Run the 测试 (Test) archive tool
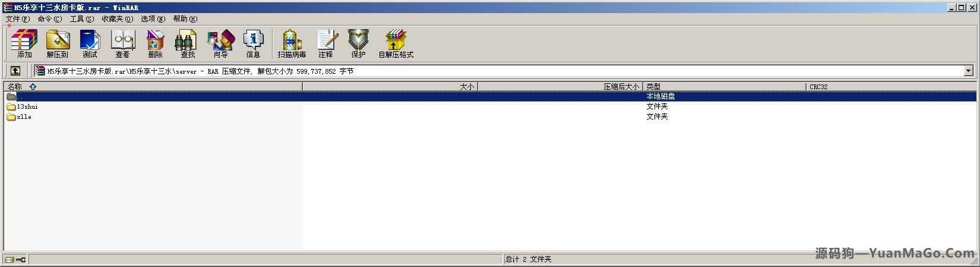This screenshot has width=980, height=267. [90, 43]
